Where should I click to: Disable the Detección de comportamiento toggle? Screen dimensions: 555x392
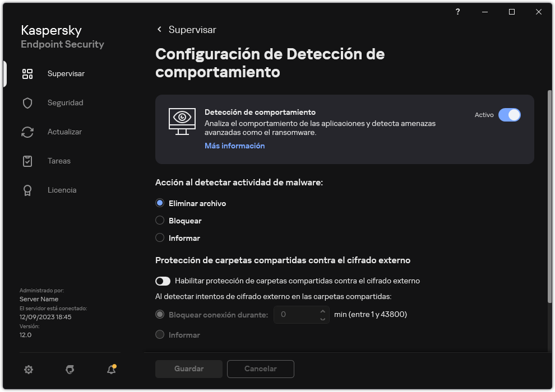510,115
